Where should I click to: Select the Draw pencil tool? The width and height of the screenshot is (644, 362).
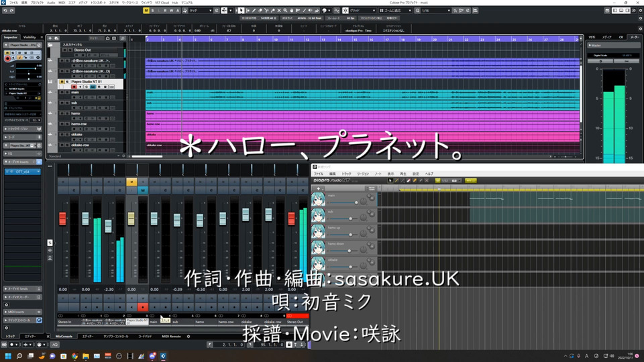254,10
